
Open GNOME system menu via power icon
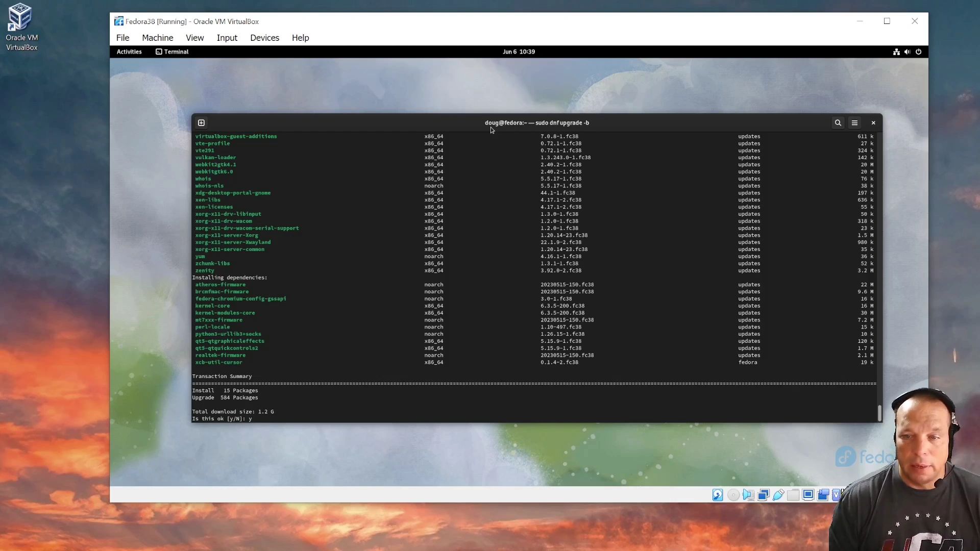918,52
